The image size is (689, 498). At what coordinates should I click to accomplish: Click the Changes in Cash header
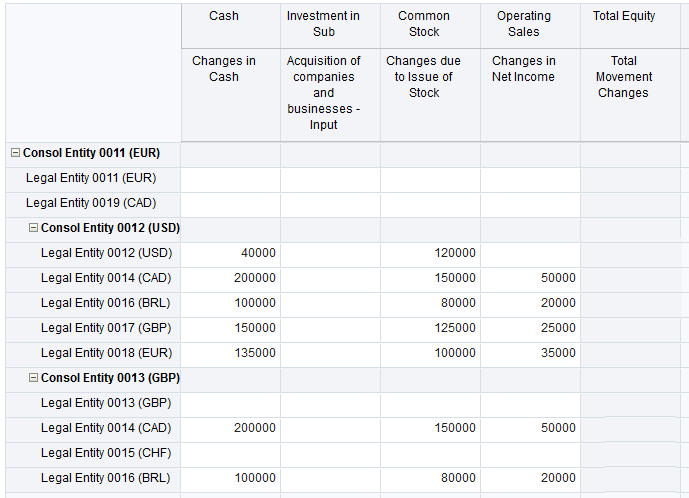click(231, 95)
